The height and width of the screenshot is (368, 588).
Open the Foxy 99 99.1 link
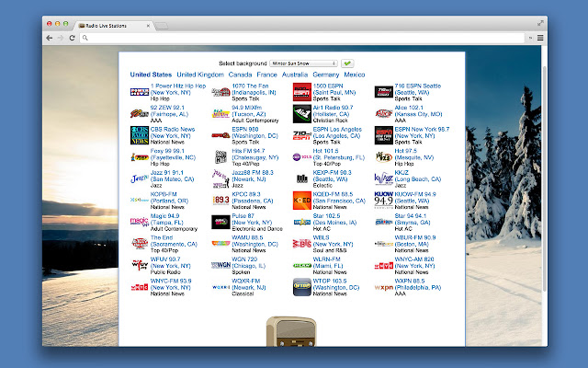point(173,154)
